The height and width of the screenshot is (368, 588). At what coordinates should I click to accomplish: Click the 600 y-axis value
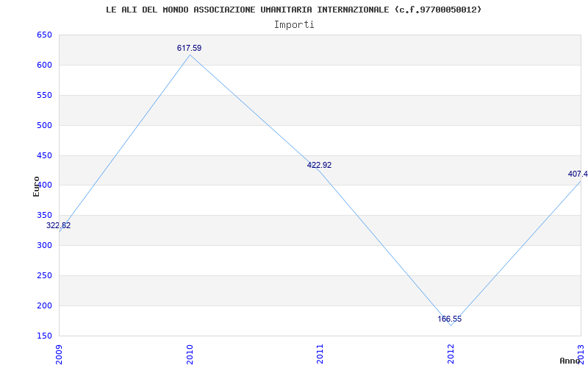tap(44, 66)
